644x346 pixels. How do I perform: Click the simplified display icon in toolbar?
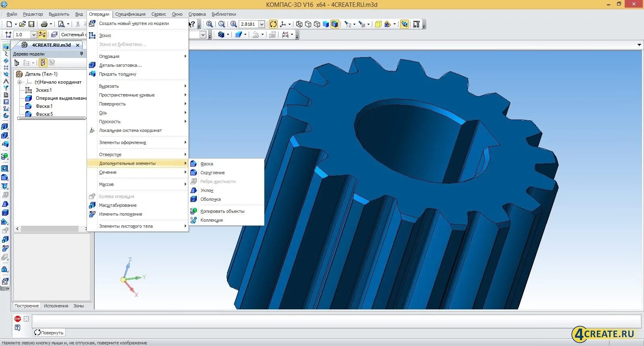coord(405,24)
